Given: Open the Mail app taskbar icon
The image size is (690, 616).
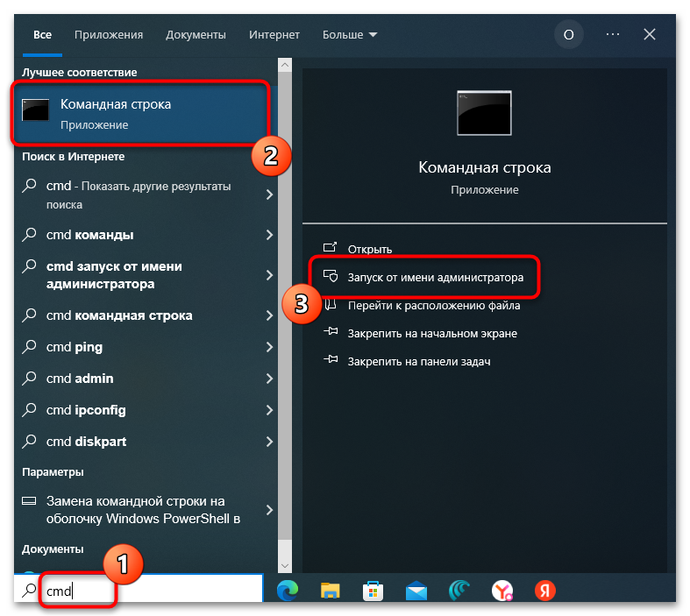Looking at the screenshot, I should click(416, 591).
